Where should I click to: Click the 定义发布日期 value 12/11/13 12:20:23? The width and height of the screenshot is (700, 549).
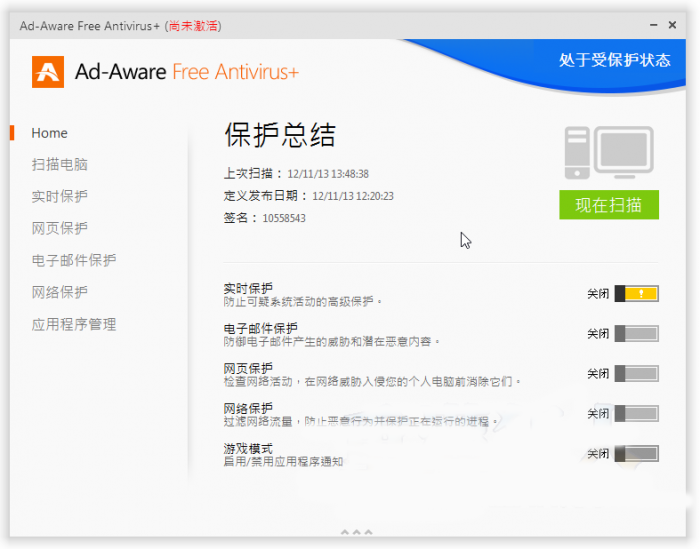[x=353, y=196]
